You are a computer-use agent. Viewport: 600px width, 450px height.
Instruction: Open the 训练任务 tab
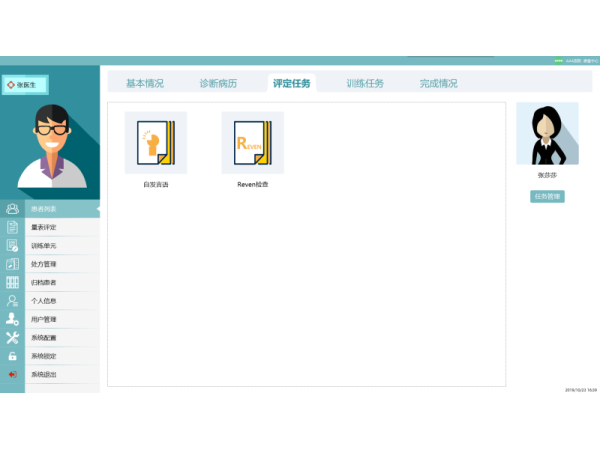point(365,84)
